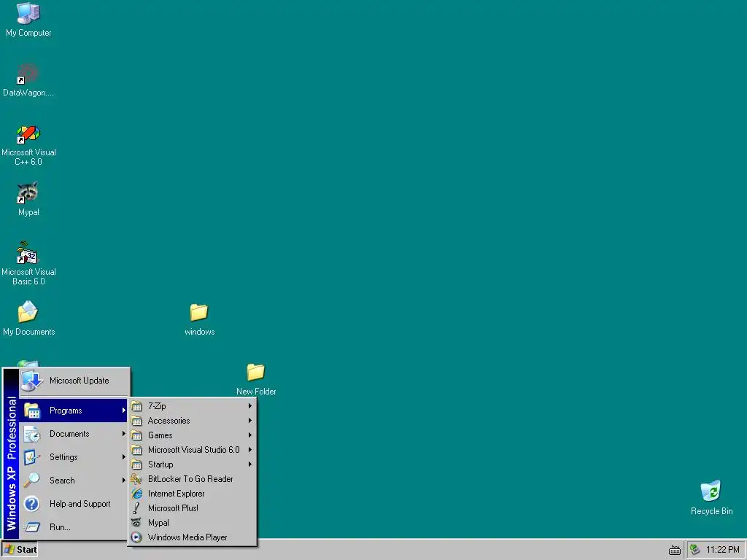Click the Start button
The image size is (747, 560).
point(20,550)
